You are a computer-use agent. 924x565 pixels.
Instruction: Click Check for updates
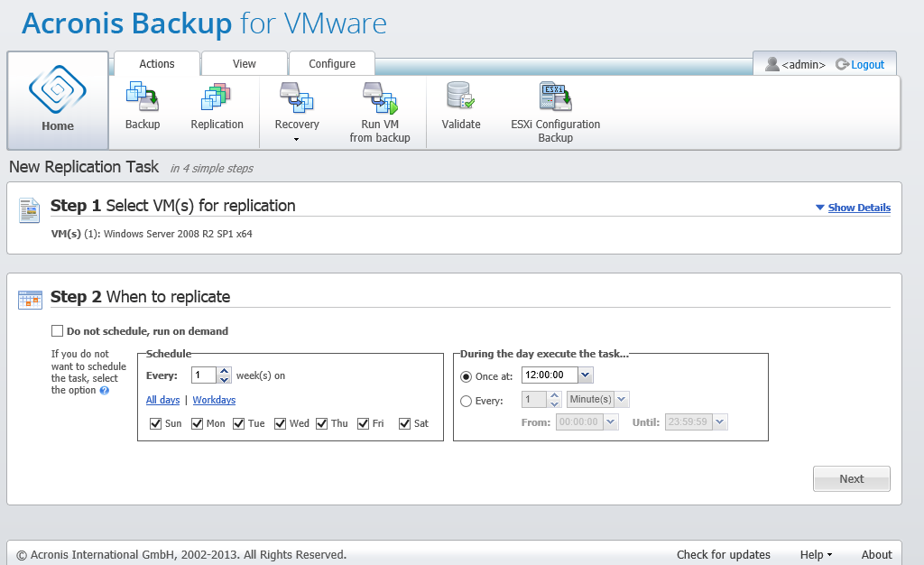[x=723, y=554]
